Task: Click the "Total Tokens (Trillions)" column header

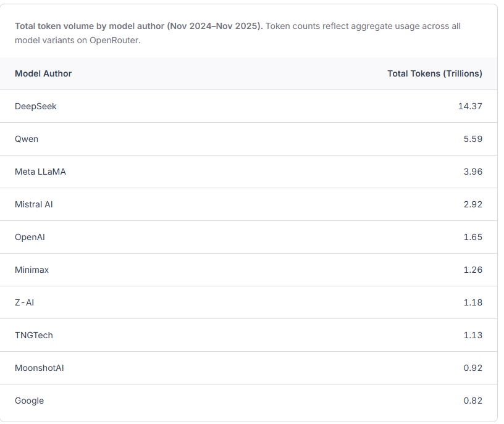Action: pos(434,73)
